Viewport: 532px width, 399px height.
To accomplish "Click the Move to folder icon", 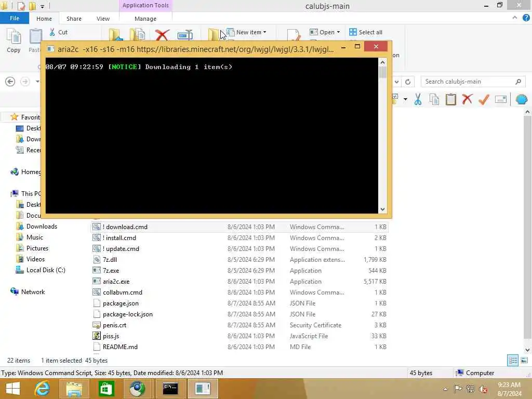I will [116, 35].
